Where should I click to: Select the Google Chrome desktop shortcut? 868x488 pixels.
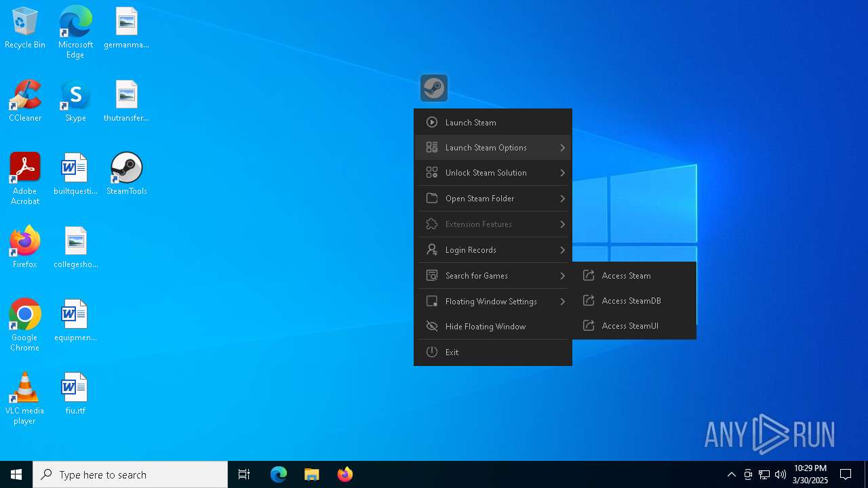click(25, 325)
